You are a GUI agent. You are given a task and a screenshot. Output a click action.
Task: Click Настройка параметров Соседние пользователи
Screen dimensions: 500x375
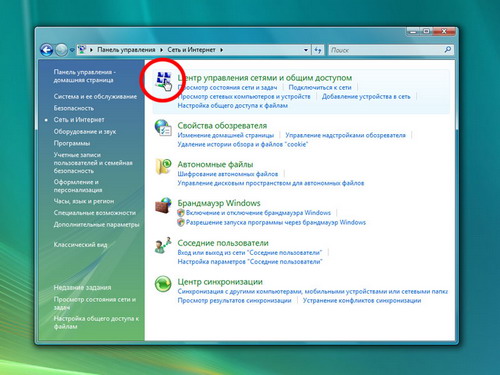coord(250,262)
